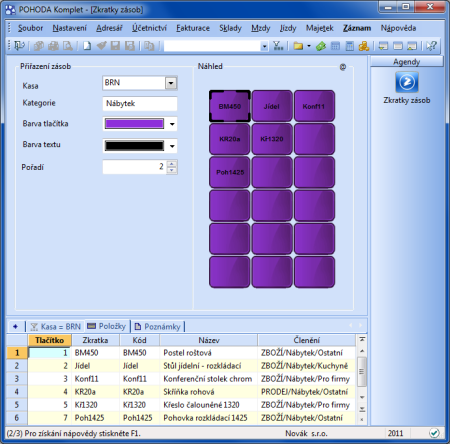Viewport: 450px width, 444px height.
Task: Increase the Pořadí value with up arrow
Action: pyautogui.click(x=172, y=164)
